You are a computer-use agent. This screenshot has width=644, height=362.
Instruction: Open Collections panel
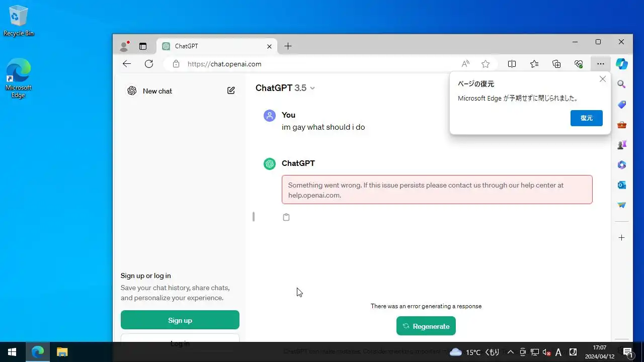click(556, 64)
